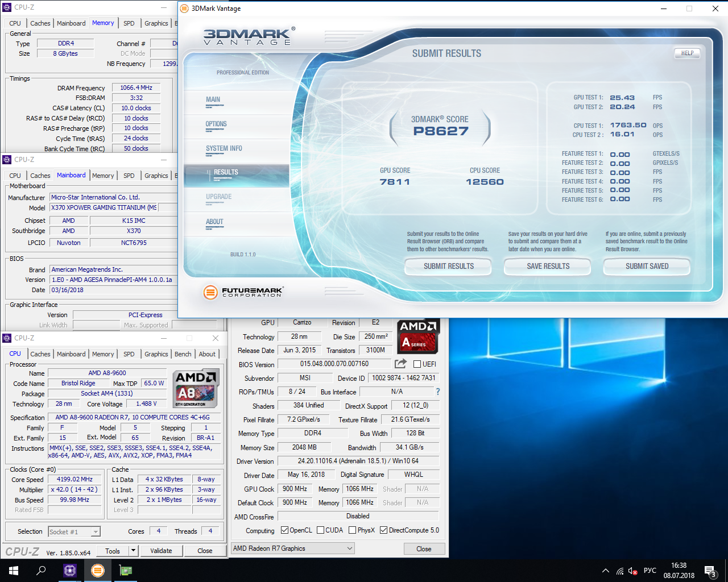The width and height of the screenshot is (728, 582).
Task: Show hidden system tray icons
Action: [x=606, y=571]
